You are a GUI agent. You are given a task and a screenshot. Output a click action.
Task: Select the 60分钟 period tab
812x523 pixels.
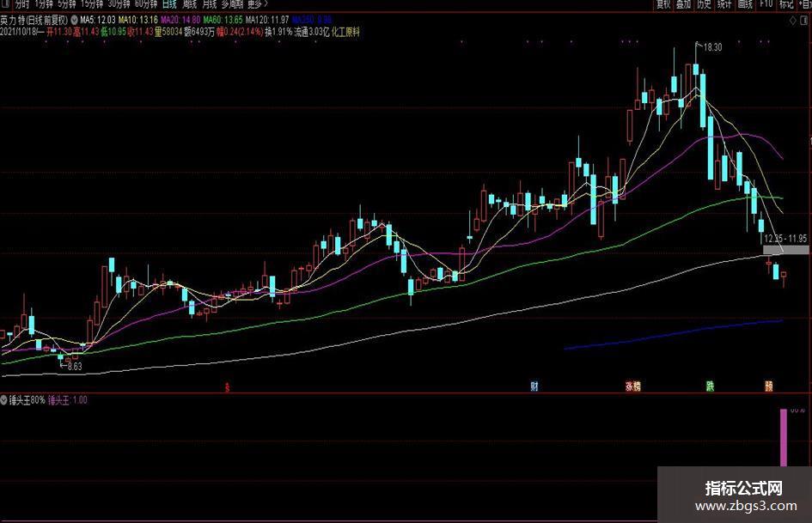145,4
